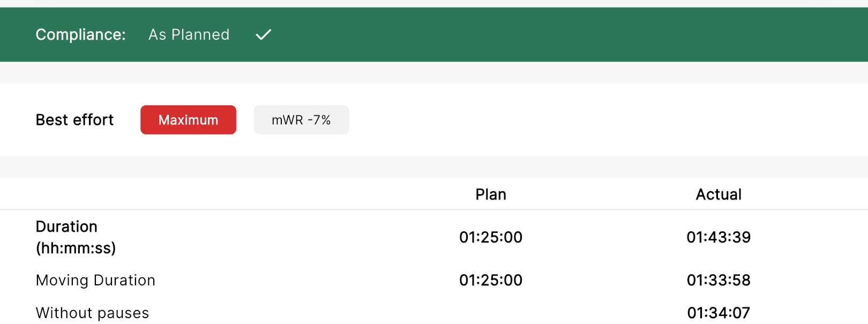The image size is (868, 324).
Task: Click the Moving Duration row label
Action: coord(95,280)
